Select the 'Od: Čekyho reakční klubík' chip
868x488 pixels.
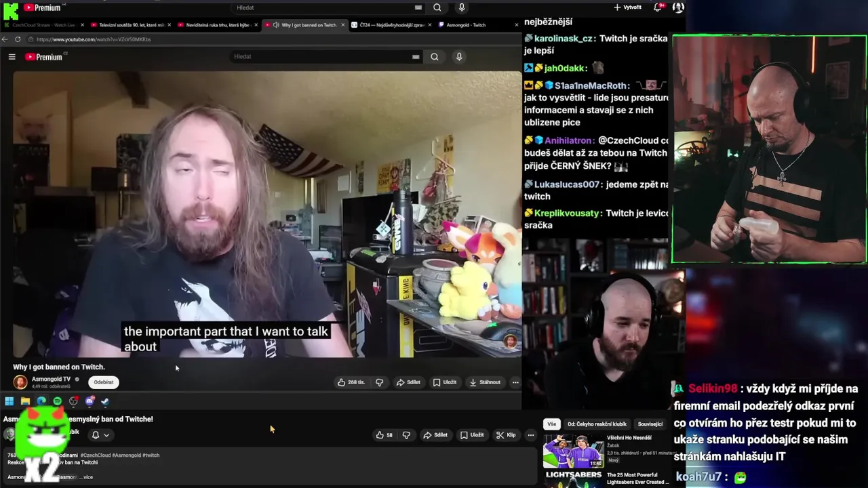597,424
